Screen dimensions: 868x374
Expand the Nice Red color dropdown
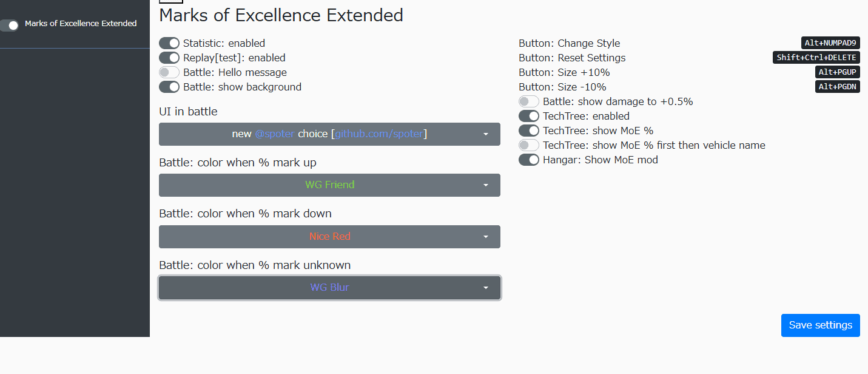point(329,237)
